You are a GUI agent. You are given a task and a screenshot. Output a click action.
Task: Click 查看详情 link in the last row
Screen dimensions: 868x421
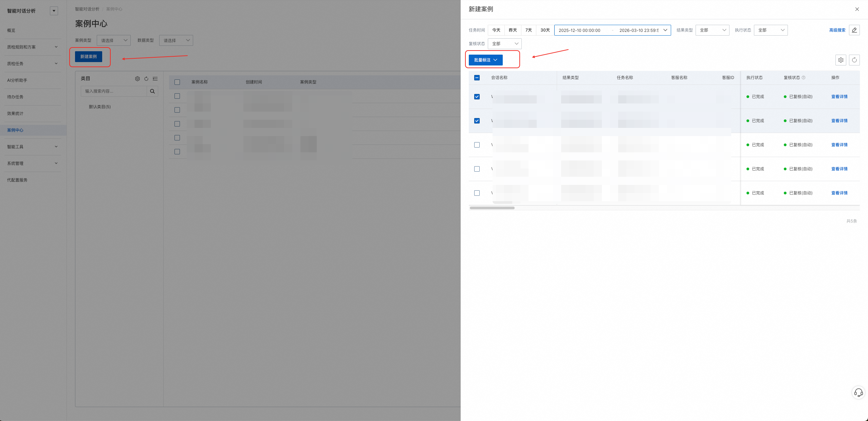(x=839, y=193)
